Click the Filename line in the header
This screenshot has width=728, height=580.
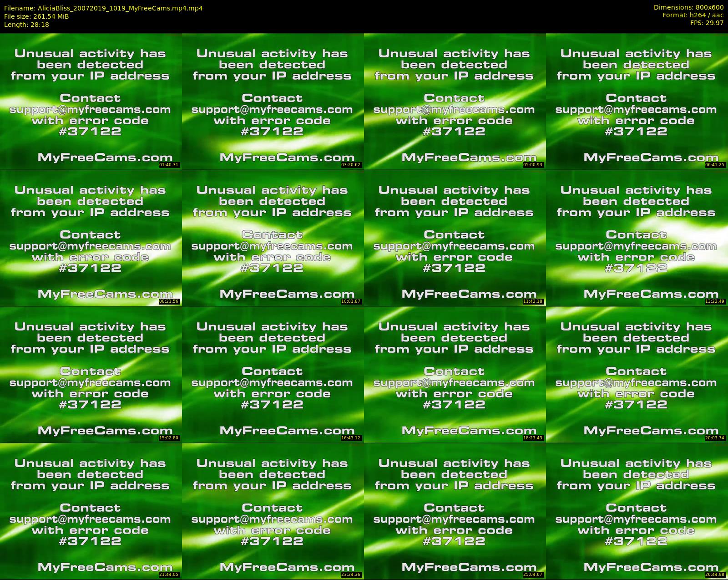click(103, 8)
